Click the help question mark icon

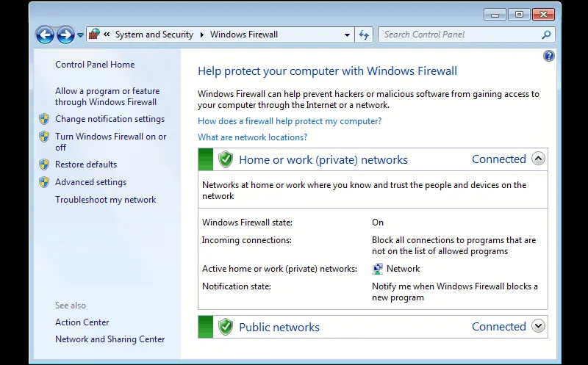coord(548,56)
